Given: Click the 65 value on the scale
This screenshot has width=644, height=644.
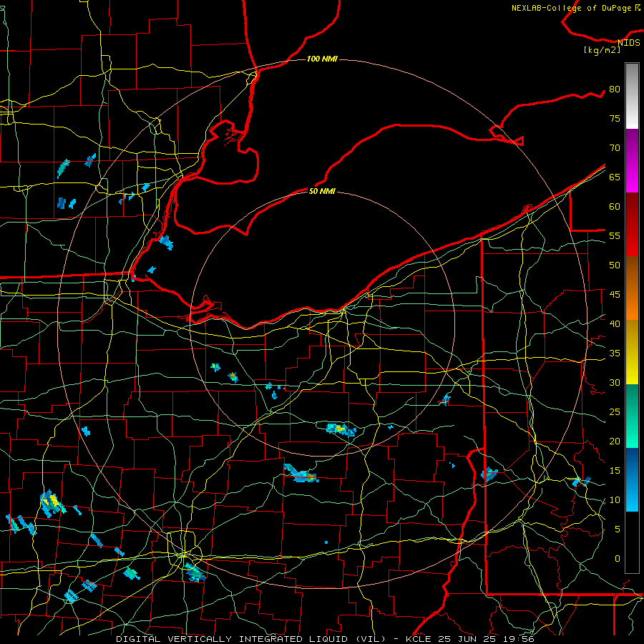Looking at the screenshot, I should tap(615, 177).
